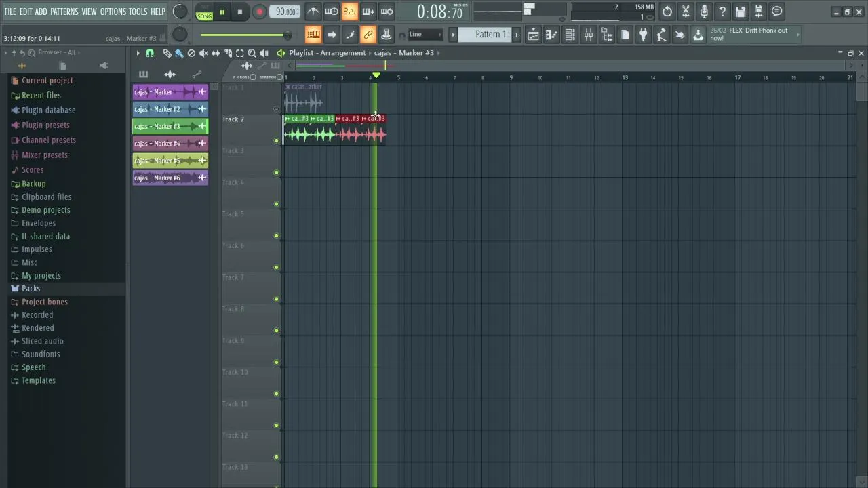
Task: Open the Piano roll view
Action: click(552, 35)
